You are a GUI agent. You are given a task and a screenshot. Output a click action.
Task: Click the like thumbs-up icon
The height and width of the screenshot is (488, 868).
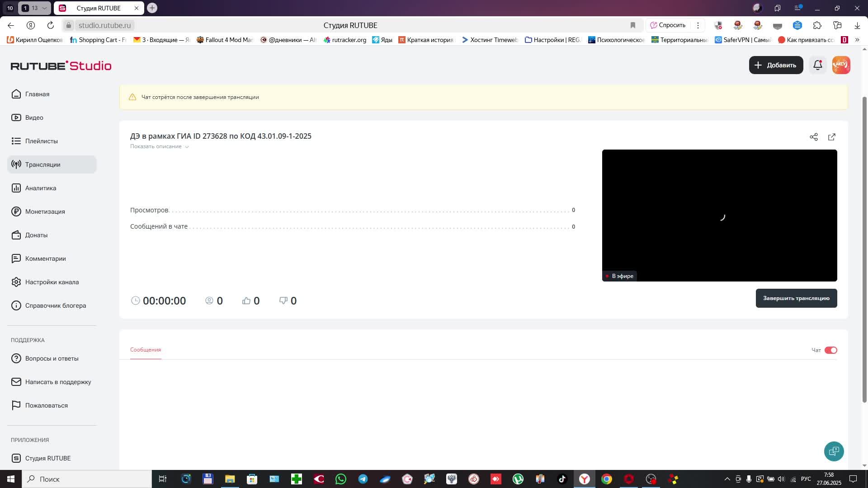(x=246, y=300)
